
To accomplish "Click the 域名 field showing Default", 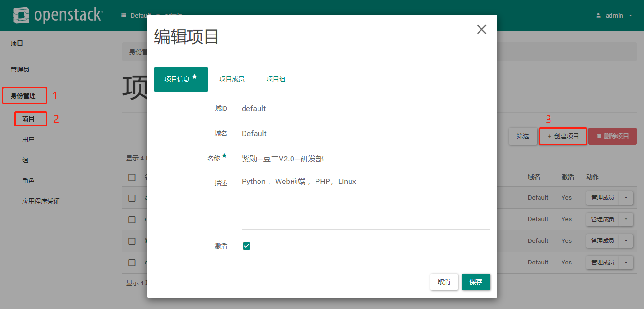I will pyautogui.click(x=365, y=134).
